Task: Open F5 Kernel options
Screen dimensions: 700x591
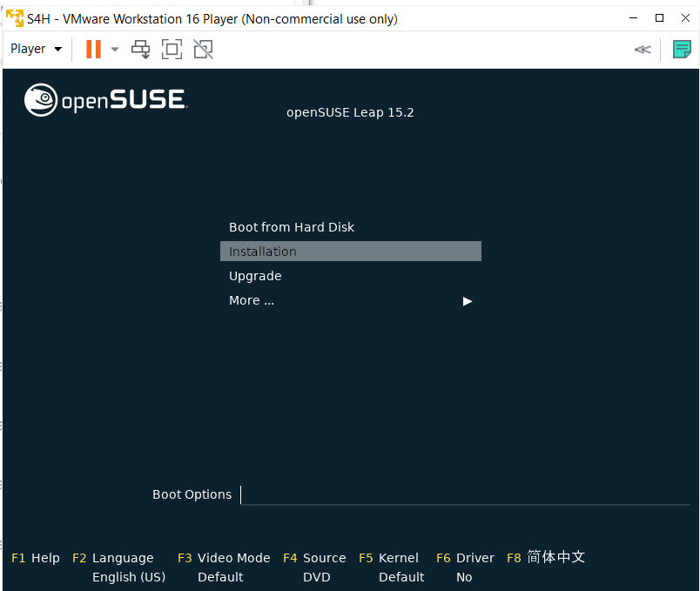Action: tap(388, 558)
